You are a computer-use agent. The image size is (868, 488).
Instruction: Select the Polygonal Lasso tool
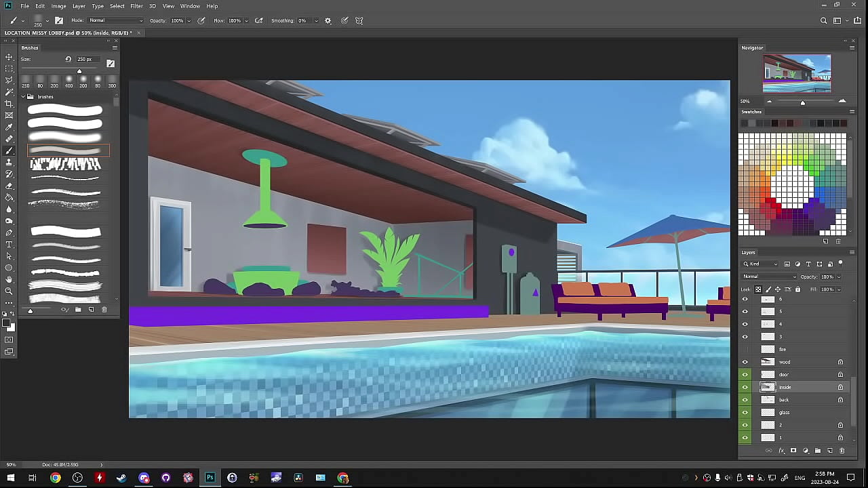pos(9,80)
